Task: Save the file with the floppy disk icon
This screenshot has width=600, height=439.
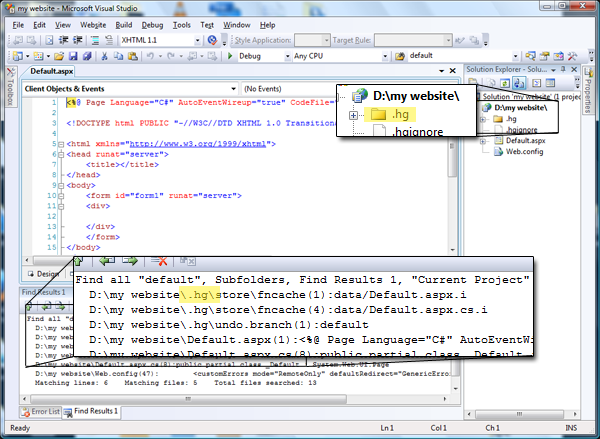Action: pos(73,56)
